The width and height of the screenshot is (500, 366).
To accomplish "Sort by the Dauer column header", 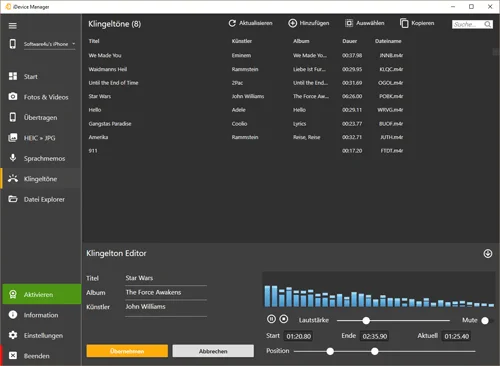I will pos(350,41).
